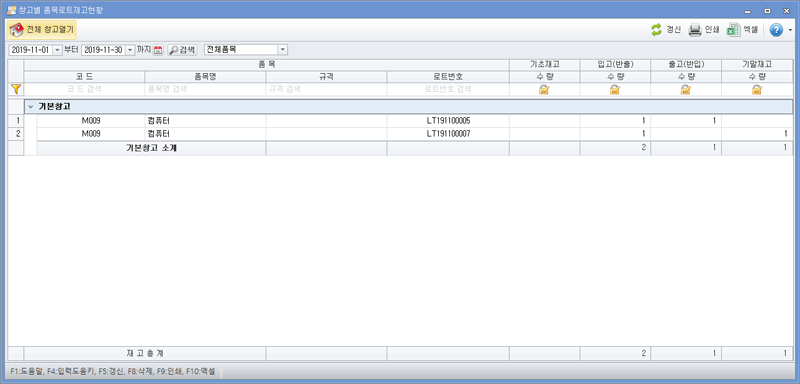
Task: Click the 품목명 검색 filter field
Action: (x=206, y=89)
